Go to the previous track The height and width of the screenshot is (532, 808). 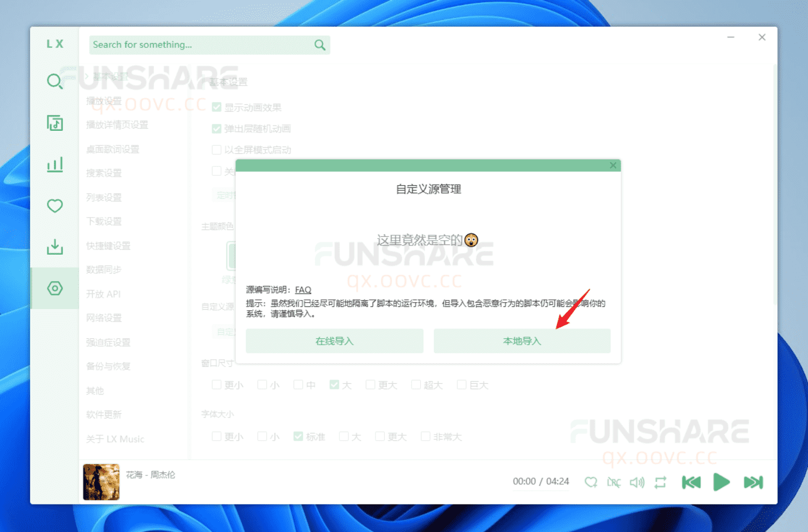tap(691, 482)
